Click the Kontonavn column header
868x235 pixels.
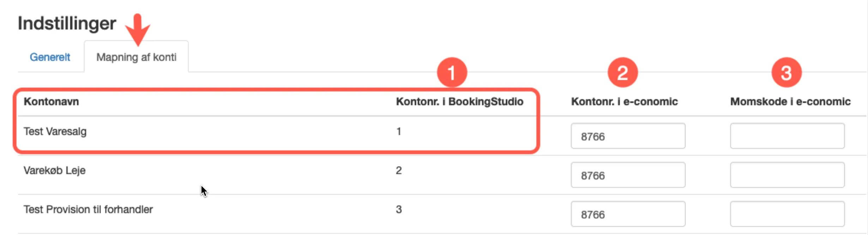51,102
